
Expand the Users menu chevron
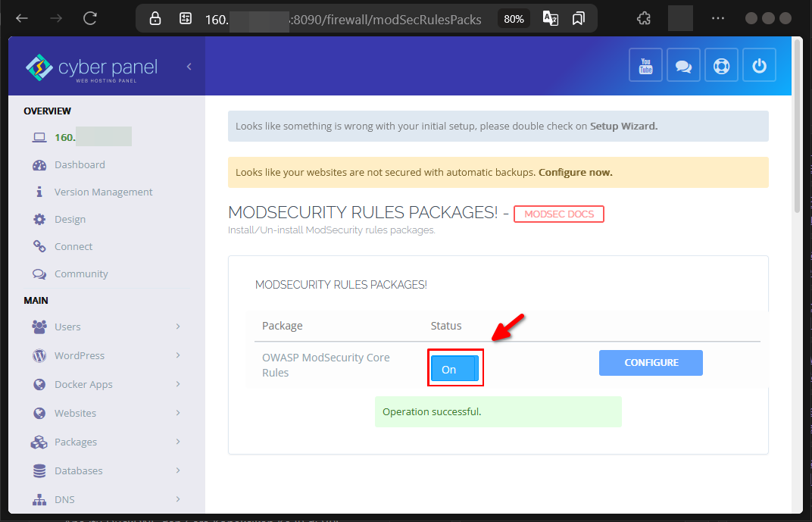pos(177,327)
